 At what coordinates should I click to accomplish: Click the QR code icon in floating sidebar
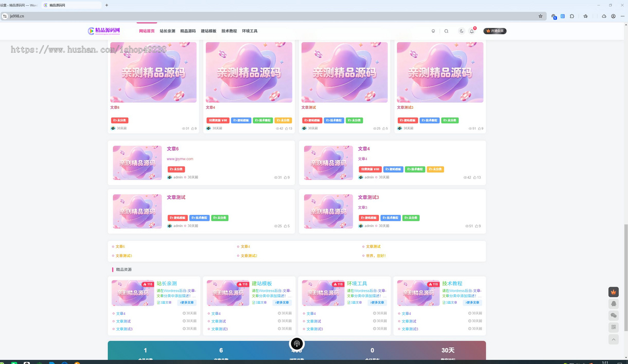pos(614,327)
